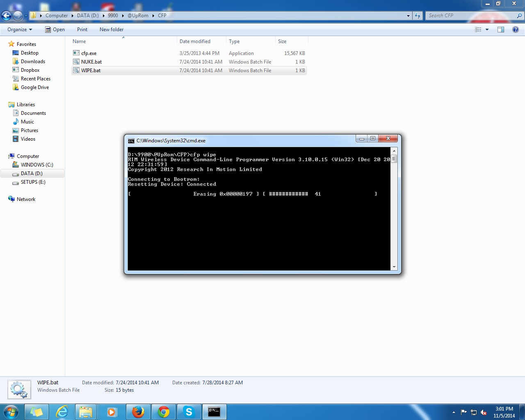Open Skype from the taskbar
This screenshot has width=525, height=420.
point(189,412)
